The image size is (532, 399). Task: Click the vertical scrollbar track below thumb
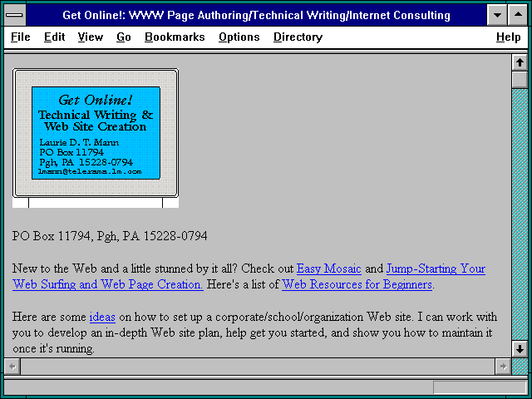tap(520, 214)
